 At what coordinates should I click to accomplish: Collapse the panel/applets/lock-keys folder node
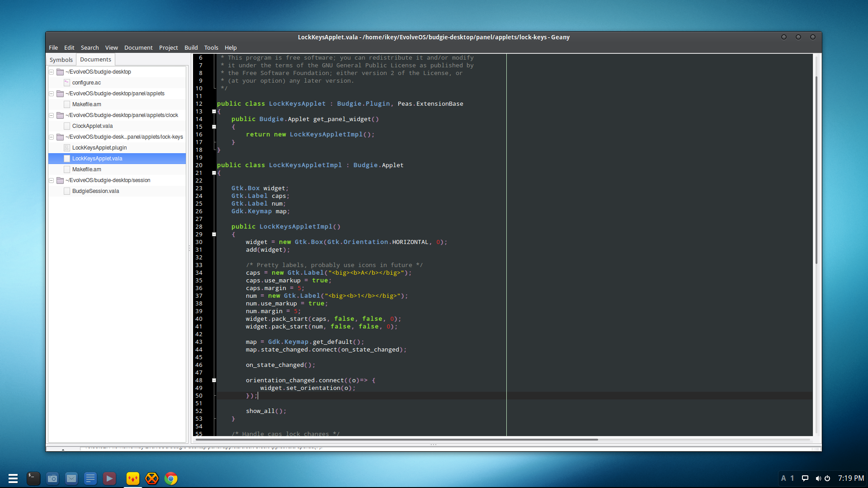[x=52, y=137]
